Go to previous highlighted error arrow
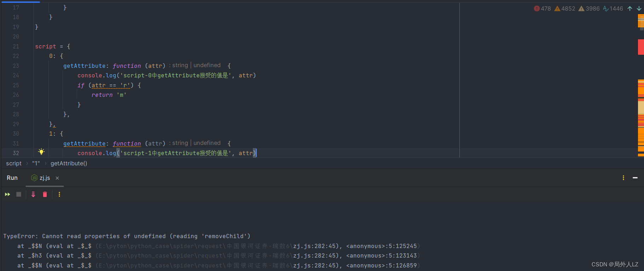This screenshot has width=644, height=271. (630, 8)
